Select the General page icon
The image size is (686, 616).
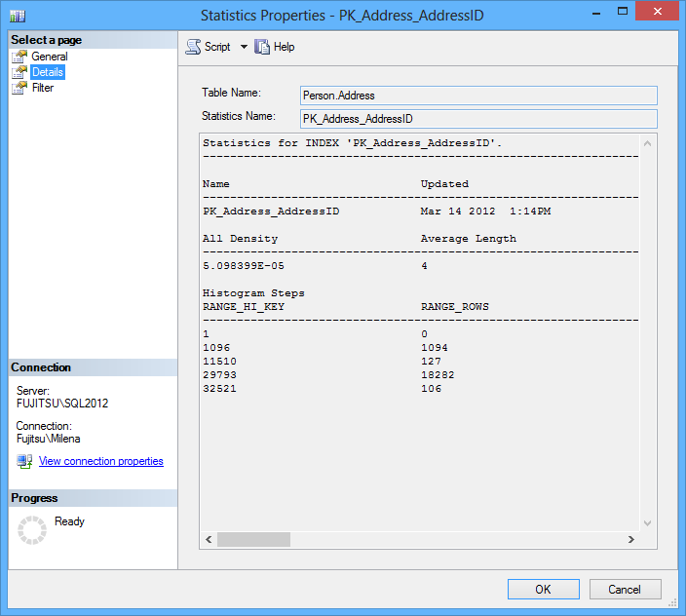click(x=19, y=57)
